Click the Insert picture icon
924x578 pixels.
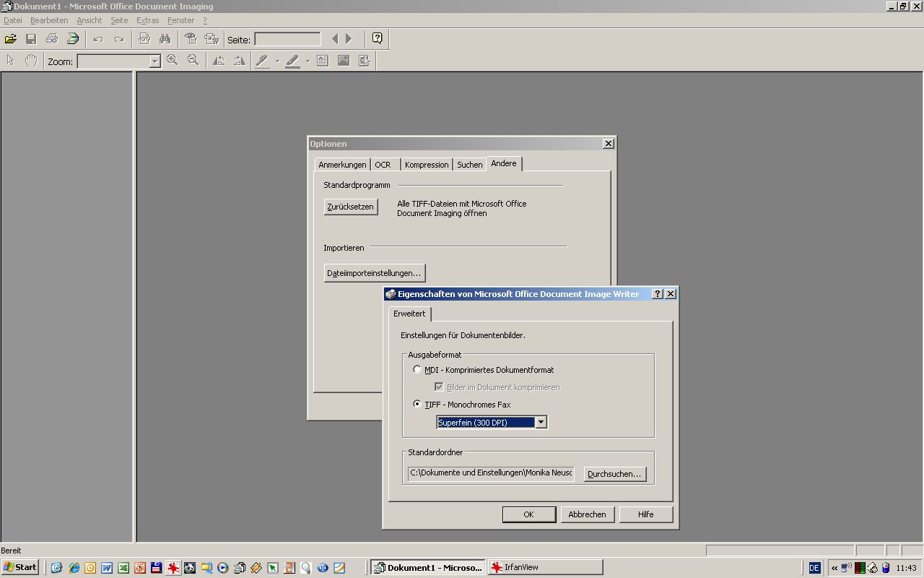click(x=344, y=61)
